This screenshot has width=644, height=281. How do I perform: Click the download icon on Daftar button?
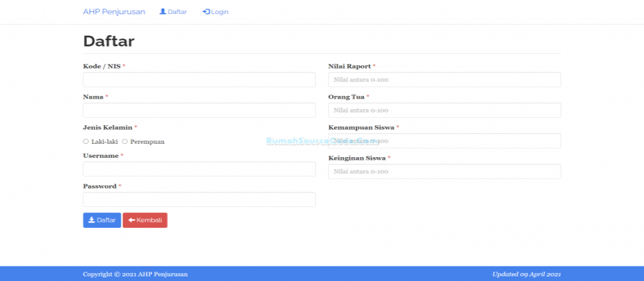tap(92, 220)
